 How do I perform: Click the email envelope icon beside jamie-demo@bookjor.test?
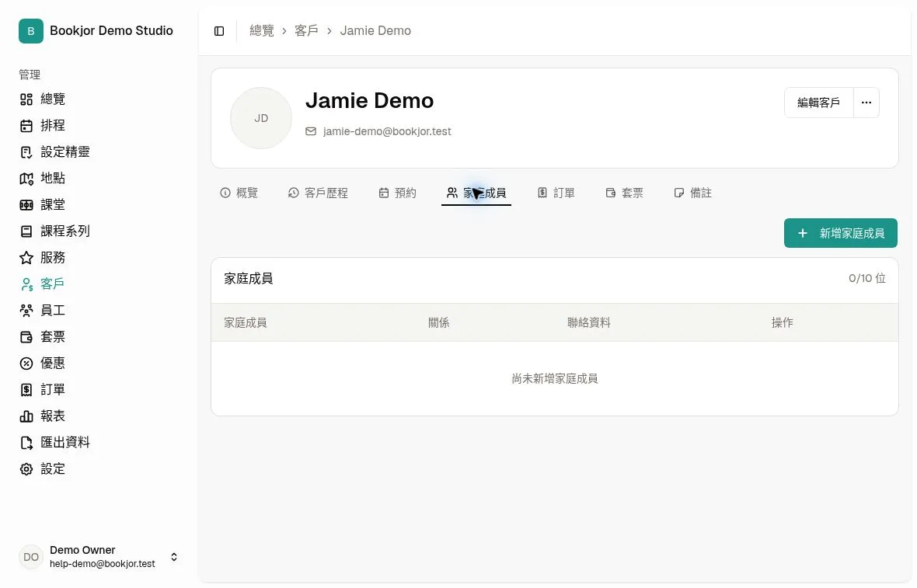311,131
